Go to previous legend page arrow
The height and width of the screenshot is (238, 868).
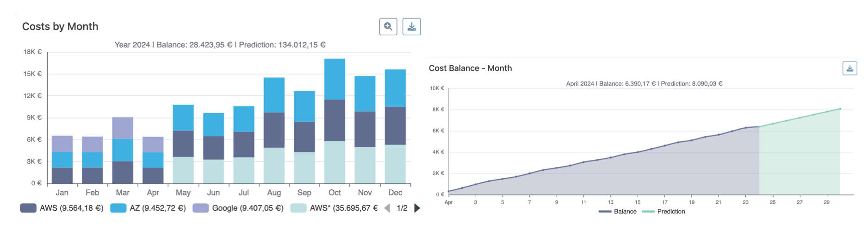(387, 208)
